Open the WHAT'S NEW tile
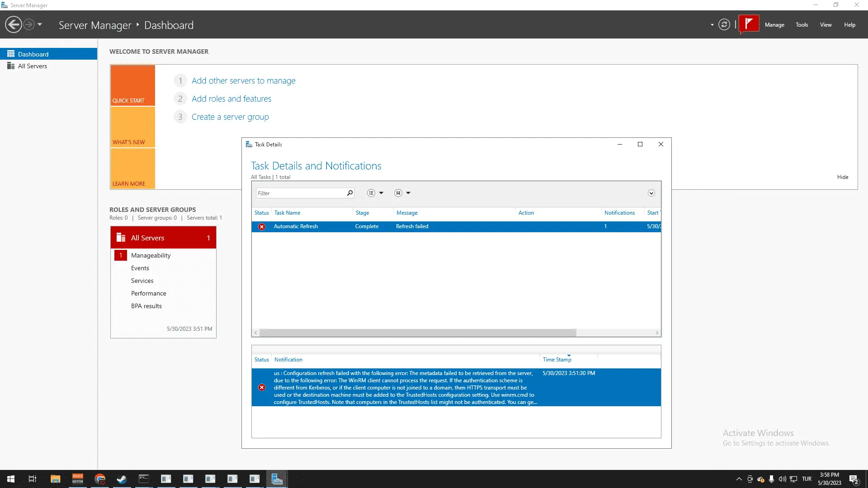This screenshot has width=868, height=488. [133, 127]
